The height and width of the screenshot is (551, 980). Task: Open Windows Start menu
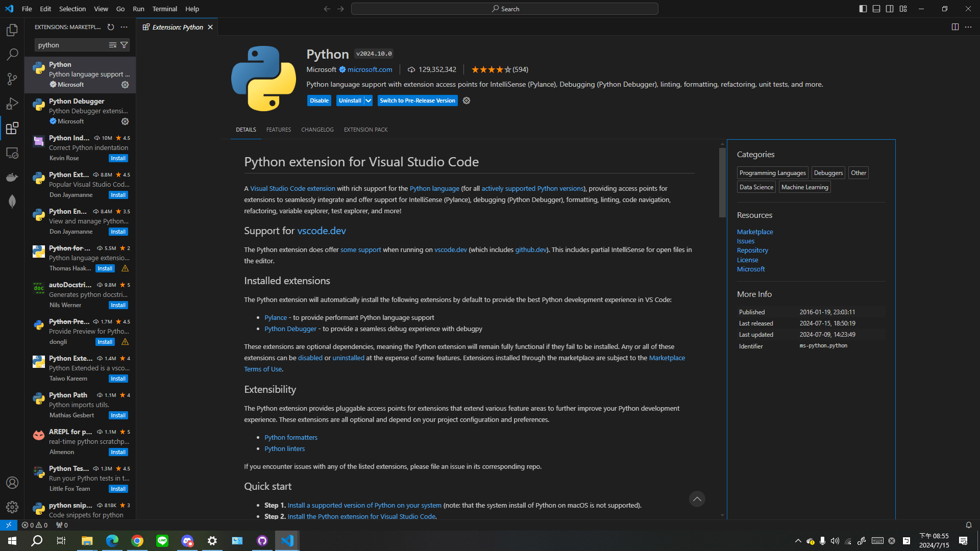[12, 541]
